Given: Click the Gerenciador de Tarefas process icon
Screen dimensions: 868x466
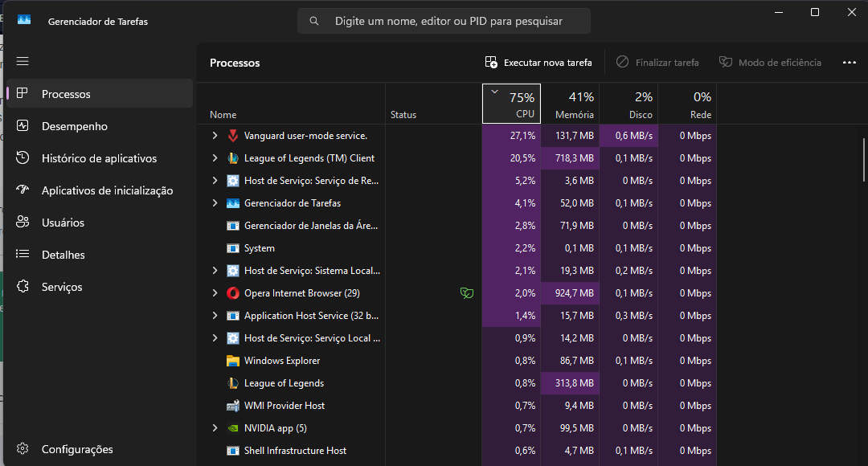Looking at the screenshot, I should (233, 203).
